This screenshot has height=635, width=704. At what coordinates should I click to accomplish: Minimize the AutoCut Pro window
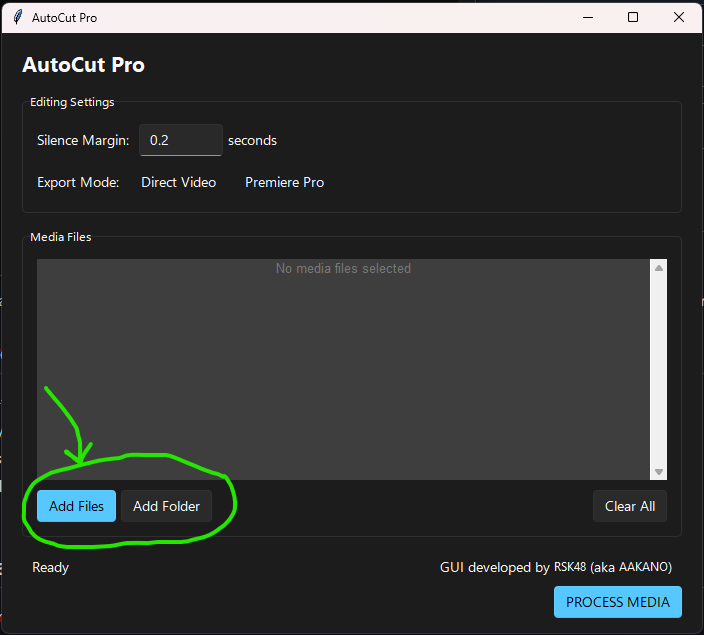(588, 18)
